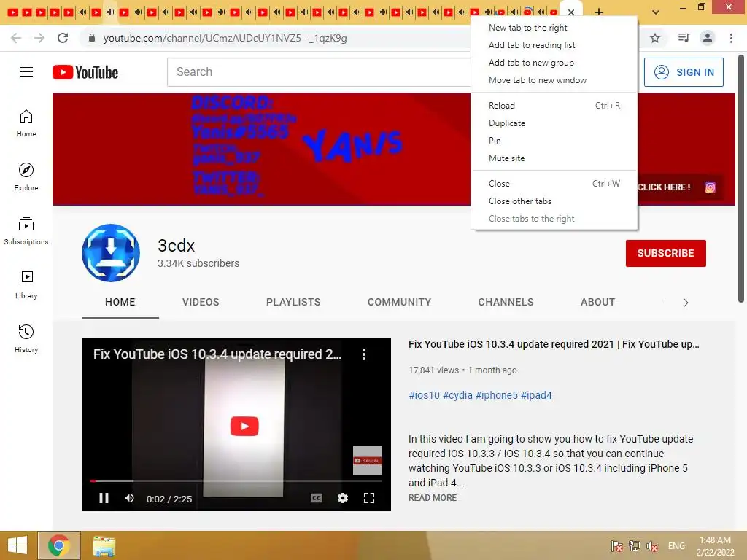Click the #ipad4 hashtag
Screen dimensions: 747x560
pyautogui.click(x=536, y=395)
